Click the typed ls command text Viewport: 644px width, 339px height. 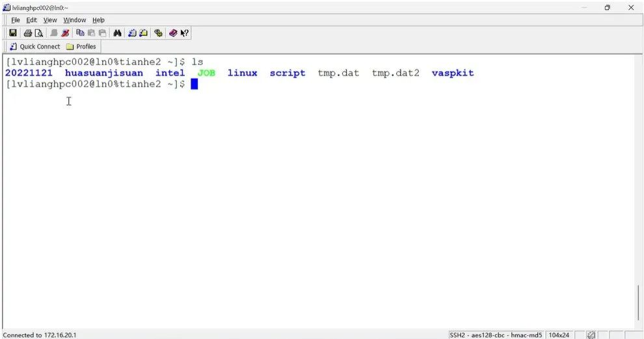pyautogui.click(x=197, y=62)
